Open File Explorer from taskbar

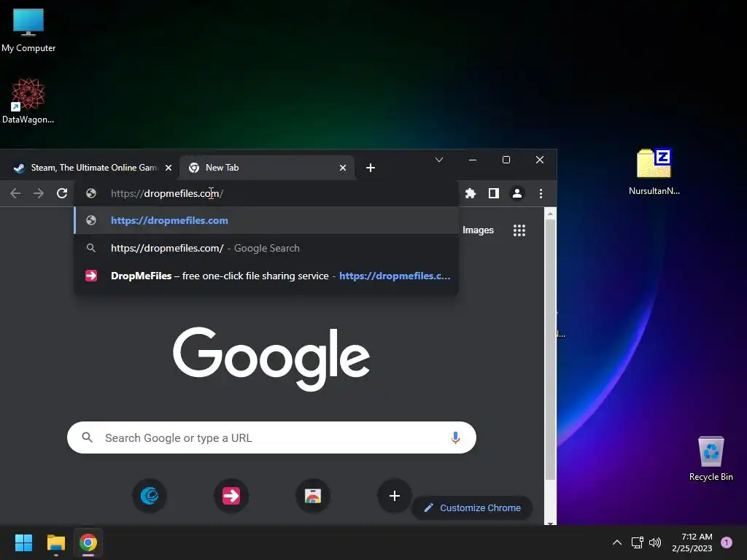coord(55,542)
